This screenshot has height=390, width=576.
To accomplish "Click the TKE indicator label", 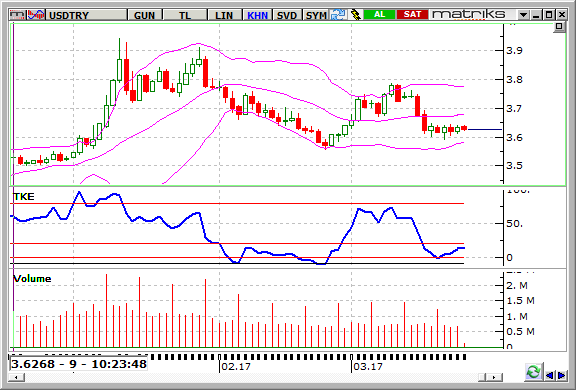I will click(x=24, y=197).
